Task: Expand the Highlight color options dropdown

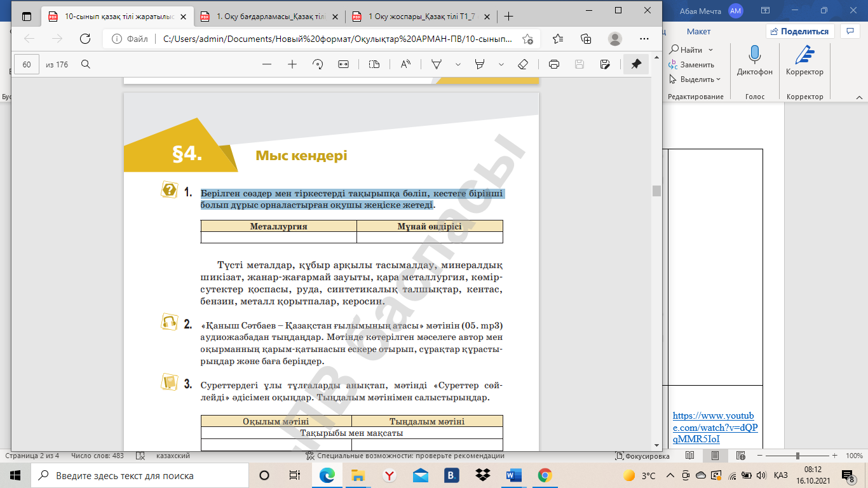Action: click(501, 64)
